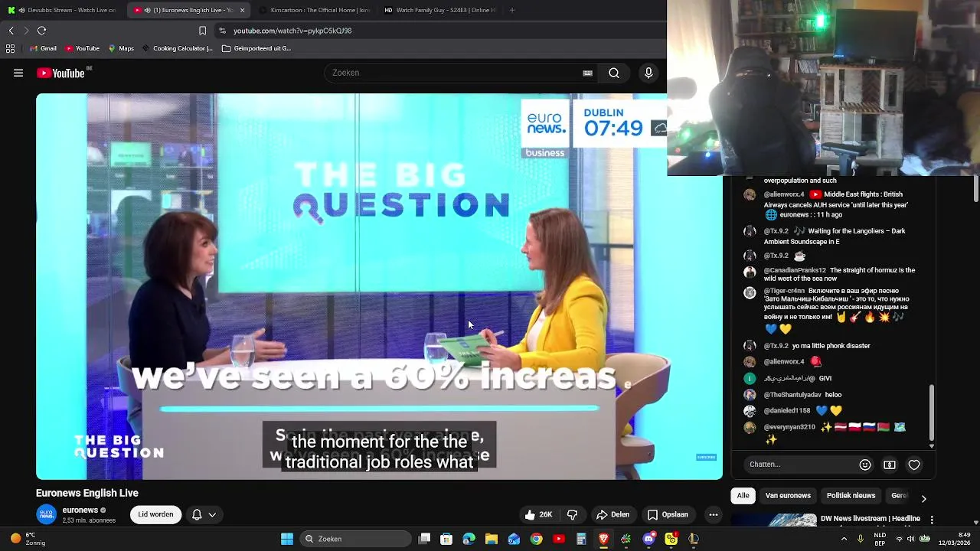This screenshot has width=980, height=551.
Task: Click the subscribe badge on the video
Action: click(x=706, y=458)
